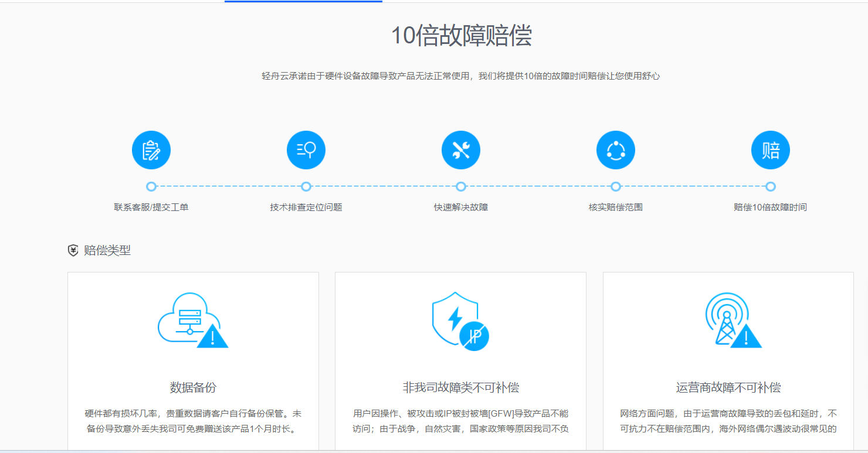The height and width of the screenshot is (453, 868).
Task: Click the wrench and screwdriver repair icon
Action: tap(461, 150)
